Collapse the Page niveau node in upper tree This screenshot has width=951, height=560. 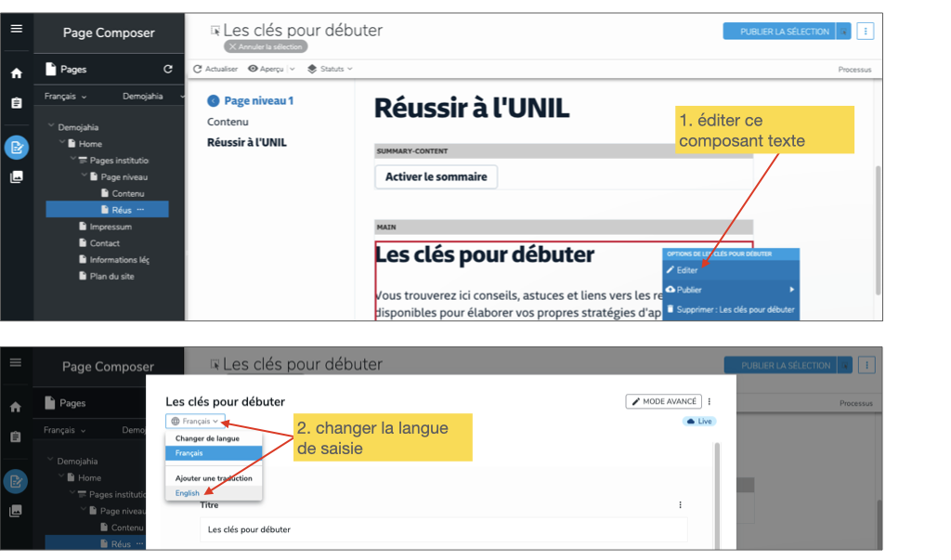pyautogui.click(x=84, y=176)
